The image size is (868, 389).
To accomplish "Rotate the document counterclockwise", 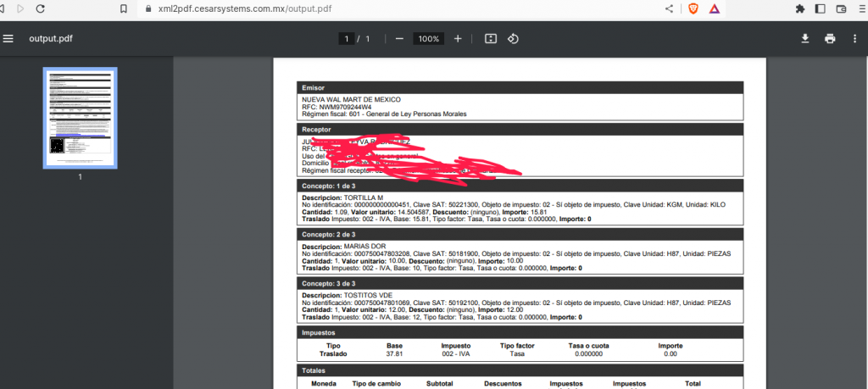I will click(513, 39).
